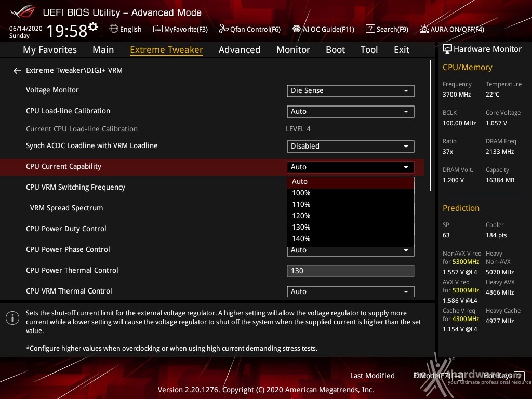Select CPU VRM Switching Frequency label
The width and height of the screenshot is (532, 399).
76,187
